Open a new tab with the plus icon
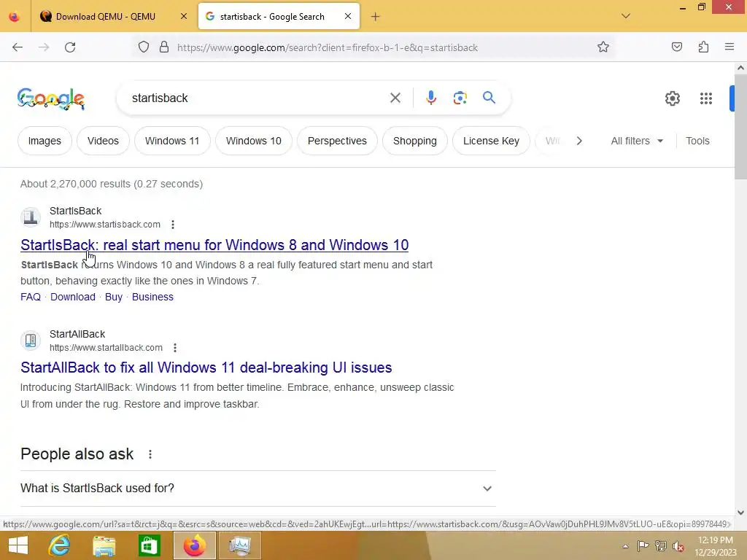Image resolution: width=747 pixels, height=560 pixels. [x=376, y=17]
